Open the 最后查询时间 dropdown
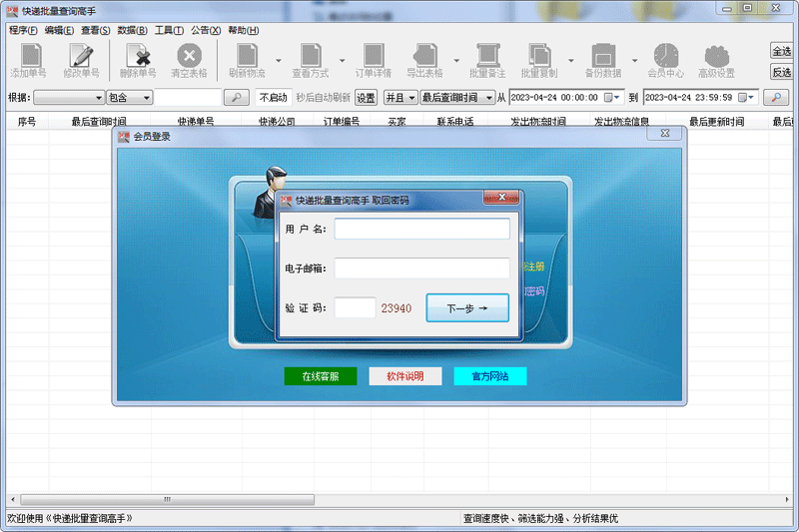Viewport: 799px width, 532px height. 457,97
